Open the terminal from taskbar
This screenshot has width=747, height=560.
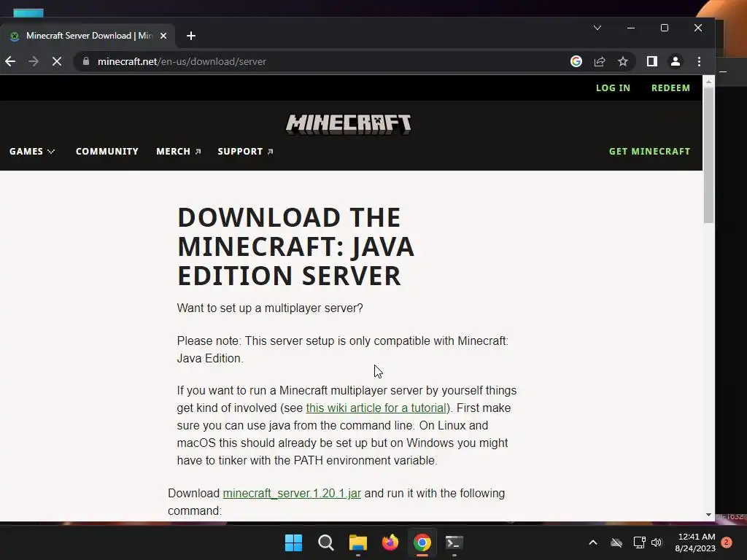pos(454,542)
